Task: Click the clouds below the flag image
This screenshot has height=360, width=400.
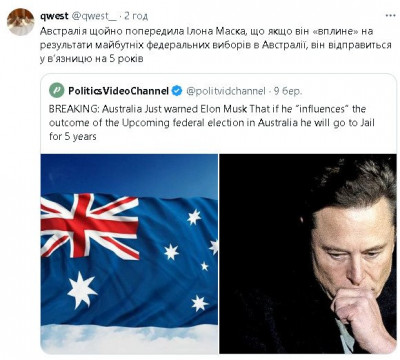Action: coord(129,339)
